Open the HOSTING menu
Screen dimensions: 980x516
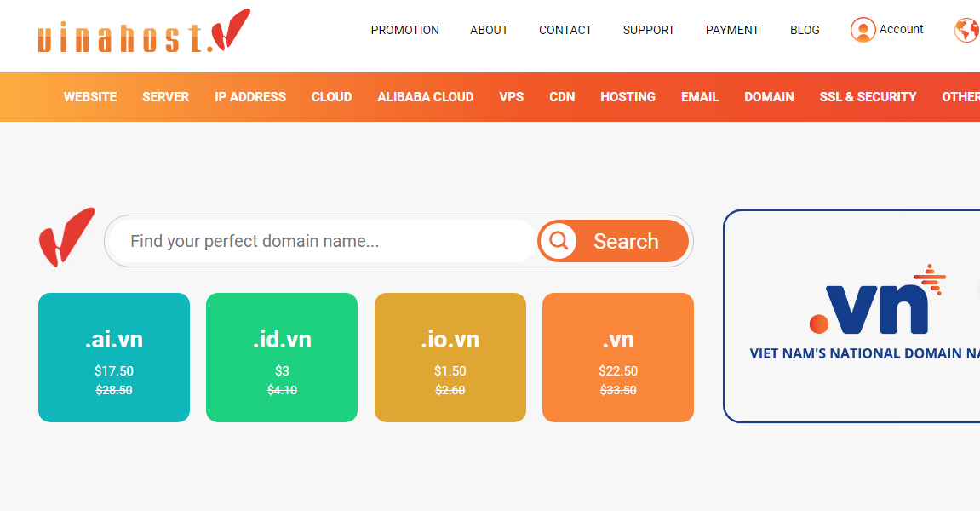[628, 97]
